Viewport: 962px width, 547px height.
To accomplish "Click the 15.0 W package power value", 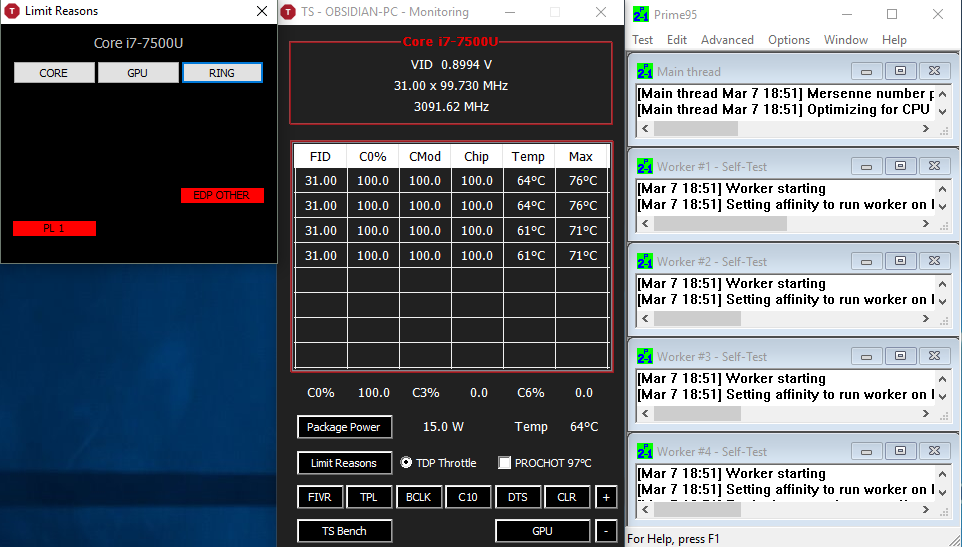I will pos(443,427).
